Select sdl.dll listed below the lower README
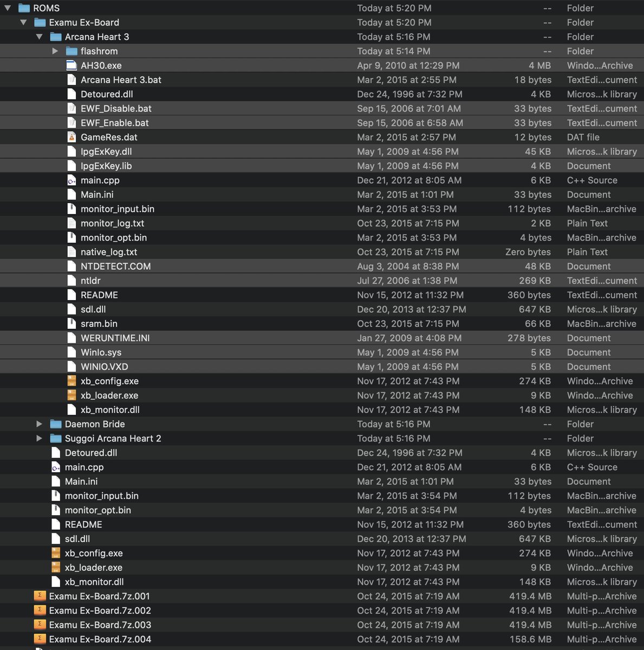 pyautogui.click(x=77, y=539)
